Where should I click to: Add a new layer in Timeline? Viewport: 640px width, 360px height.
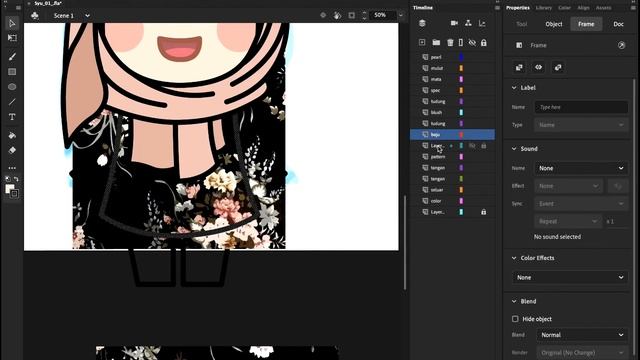pyautogui.click(x=422, y=42)
